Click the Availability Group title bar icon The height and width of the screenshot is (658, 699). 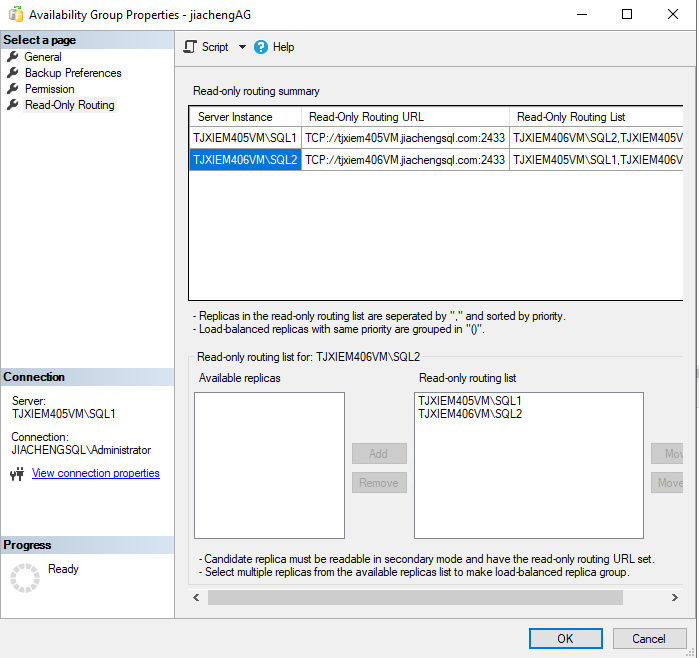tap(14, 15)
